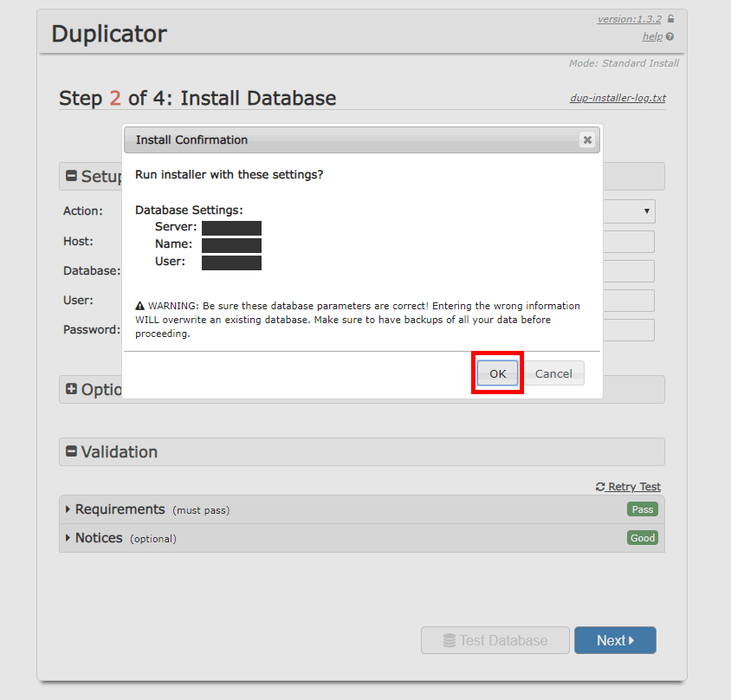Cancel the Install Confirmation dialog
The image size is (731, 700).
[x=553, y=373]
